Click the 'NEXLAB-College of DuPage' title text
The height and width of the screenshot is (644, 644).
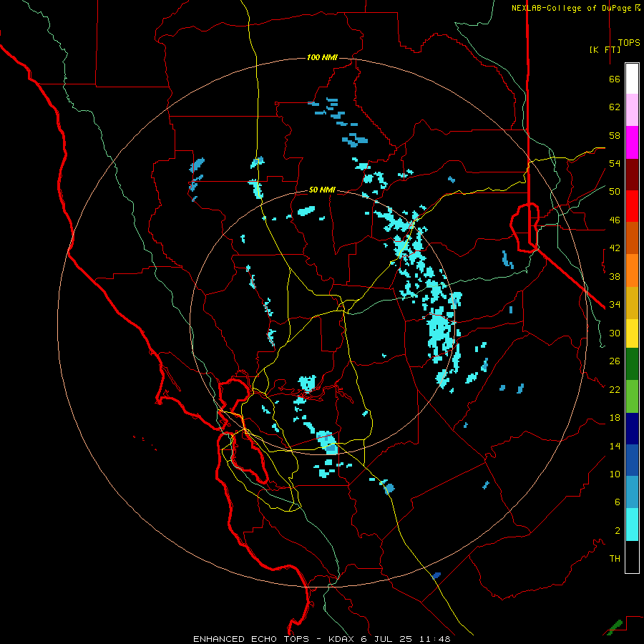[x=572, y=8]
